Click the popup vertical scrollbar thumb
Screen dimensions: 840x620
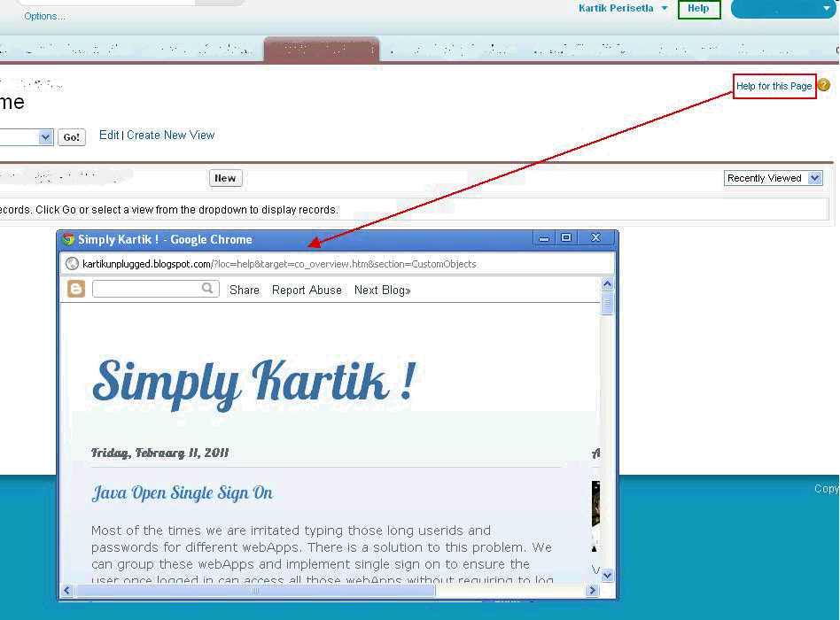(x=607, y=304)
